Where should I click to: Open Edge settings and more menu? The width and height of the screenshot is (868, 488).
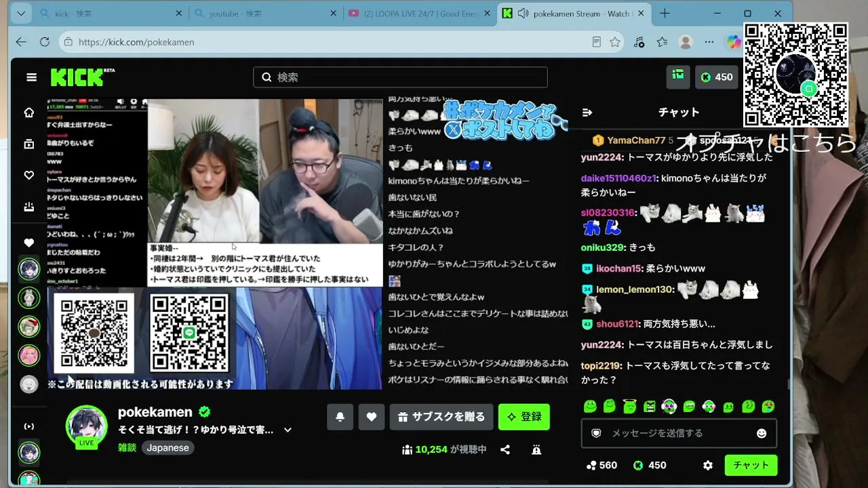pyautogui.click(x=709, y=42)
